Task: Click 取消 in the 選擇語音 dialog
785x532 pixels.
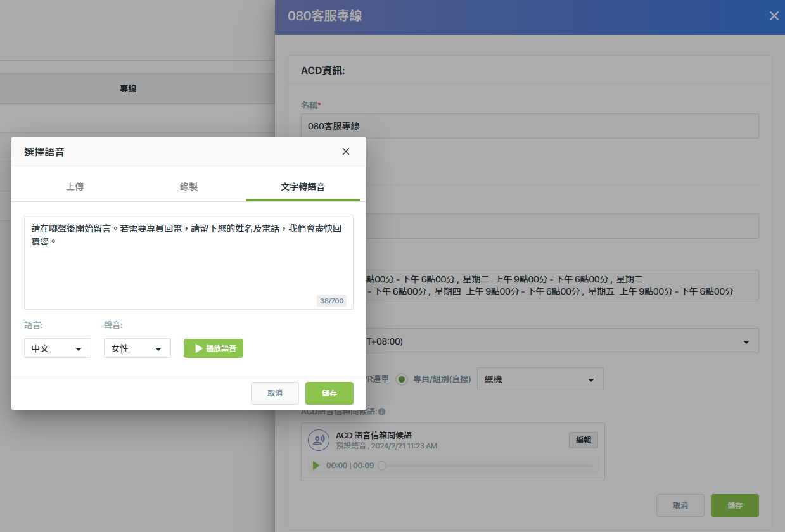Action: coord(275,393)
